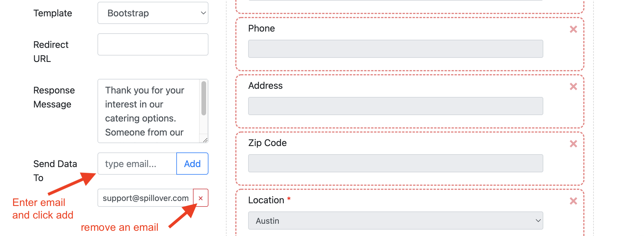Click the Location field label

(266, 200)
